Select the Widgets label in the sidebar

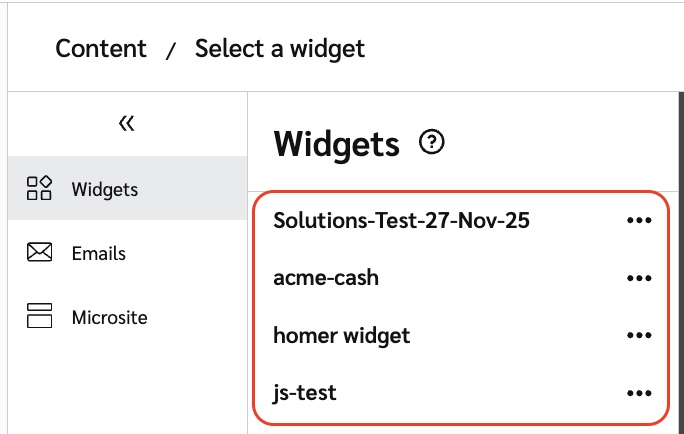(105, 189)
